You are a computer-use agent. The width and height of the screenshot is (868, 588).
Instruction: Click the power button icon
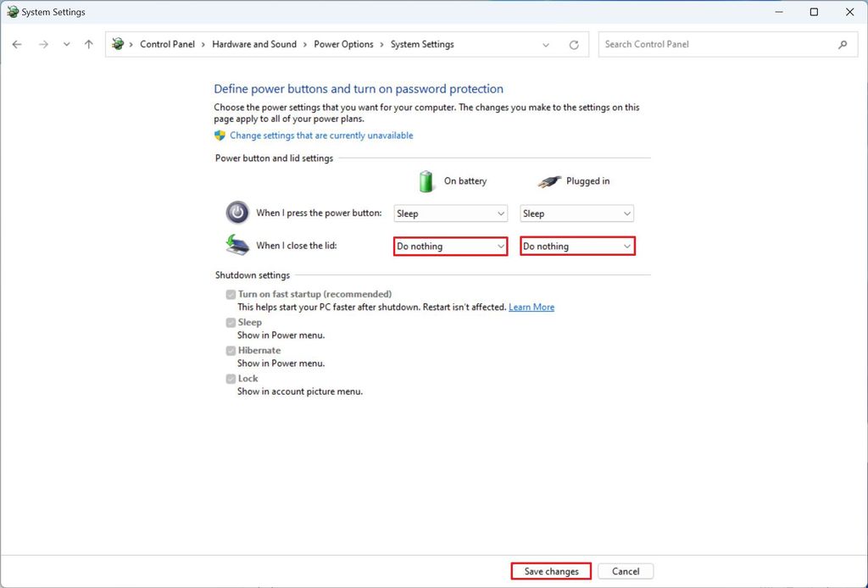(236, 212)
